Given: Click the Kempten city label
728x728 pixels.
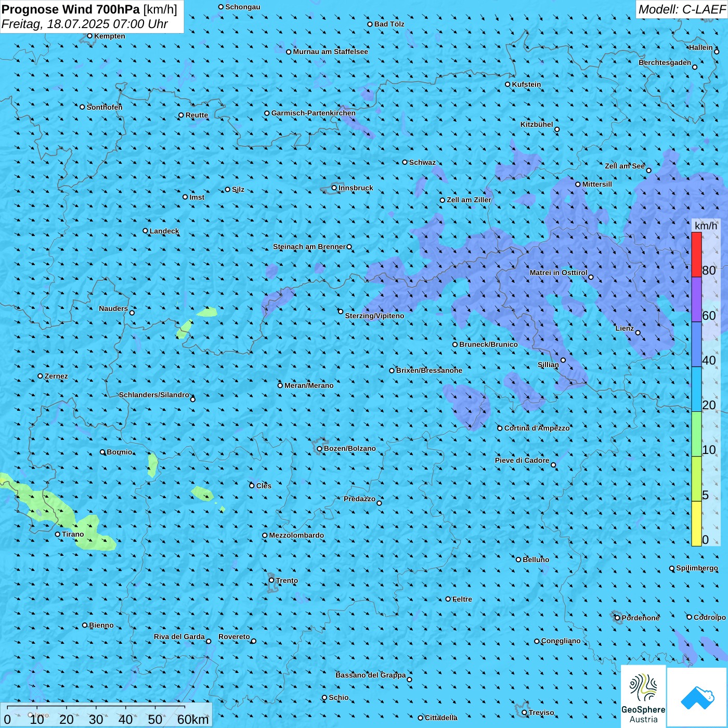Looking at the screenshot, I should click(110, 36).
